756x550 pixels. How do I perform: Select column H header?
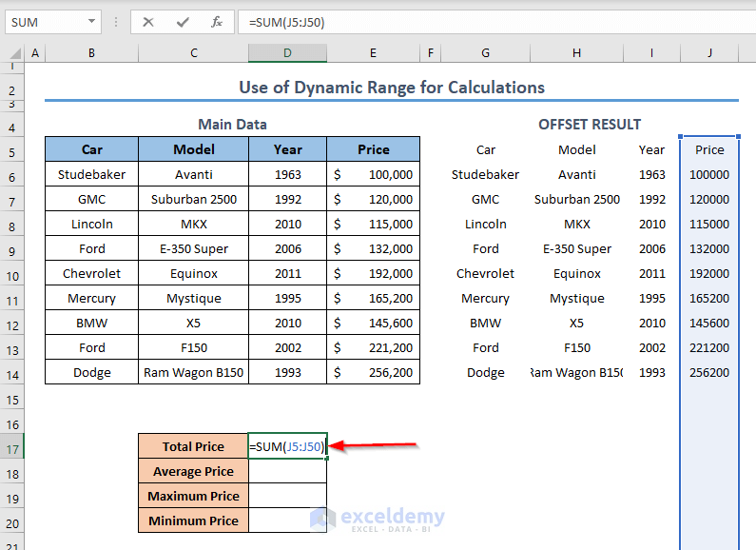[576, 53]
